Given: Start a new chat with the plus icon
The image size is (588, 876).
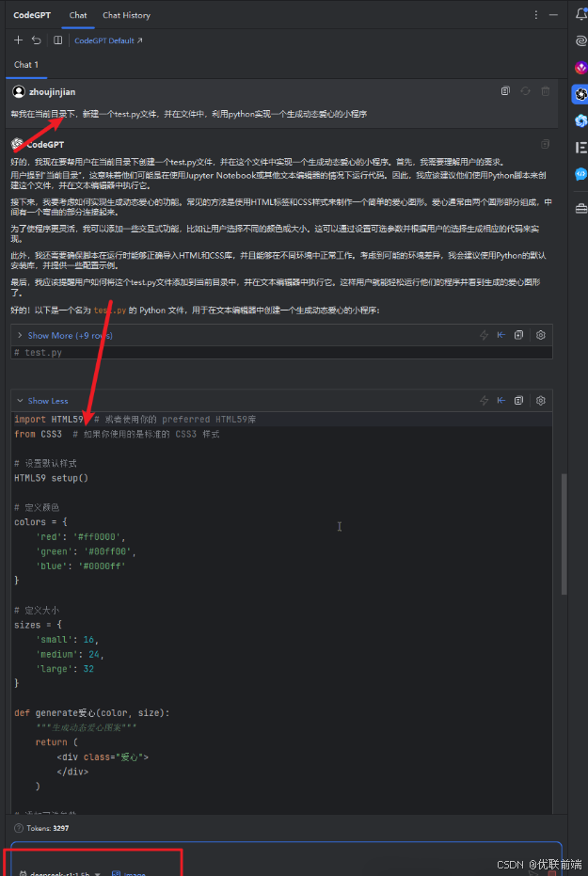Looking at the screenshot, I should point(19,40).
